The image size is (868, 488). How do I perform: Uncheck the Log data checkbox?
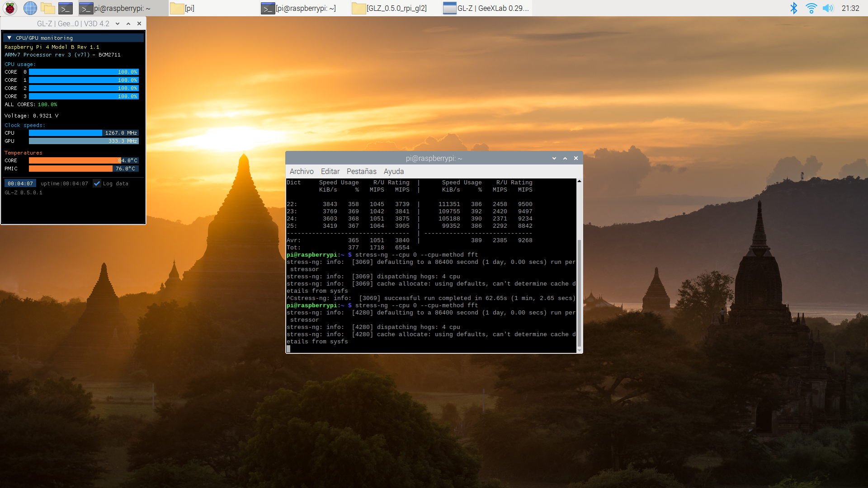pyautogui.click(x=97, y=183)
